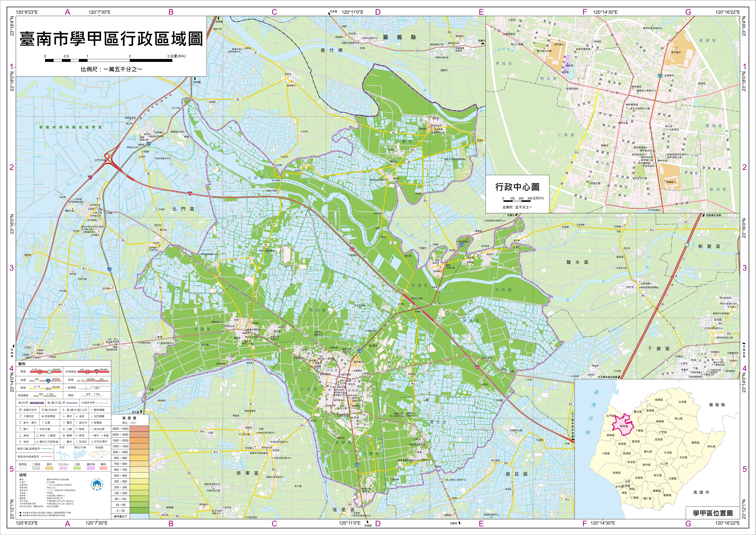Click the 義竹鄉 label on main map
The height and width of the screenshot is (535, 756).
point(331,50)
